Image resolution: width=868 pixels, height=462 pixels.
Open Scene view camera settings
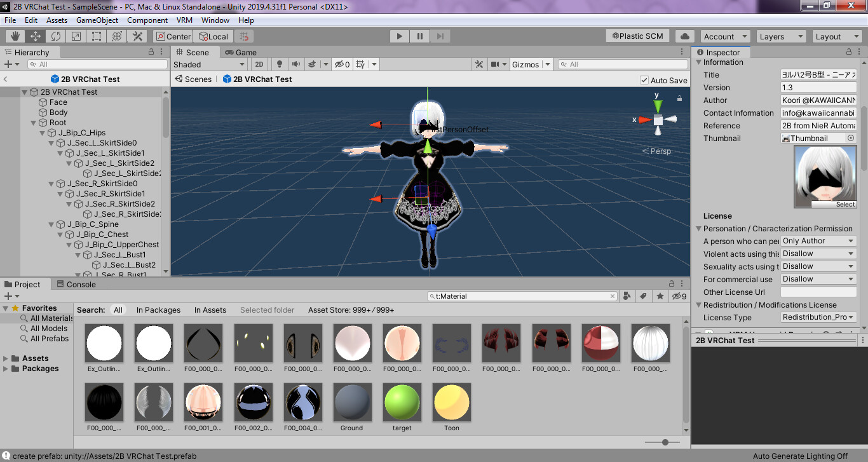pos(498,64)
